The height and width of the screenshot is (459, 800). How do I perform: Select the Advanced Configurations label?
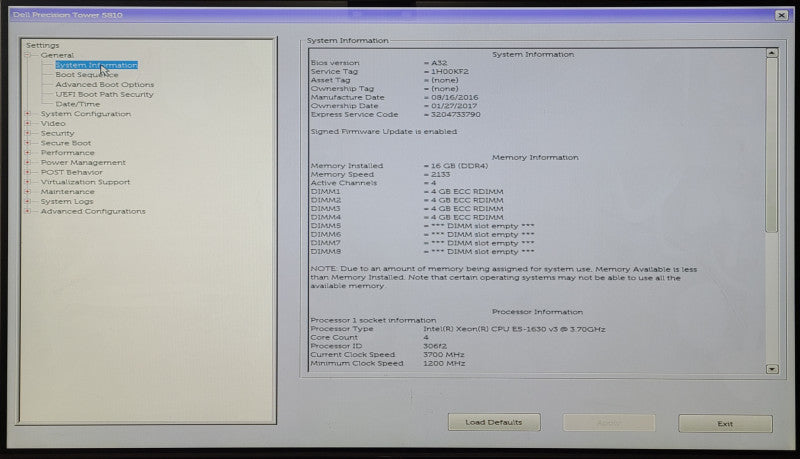click(93, 211)
